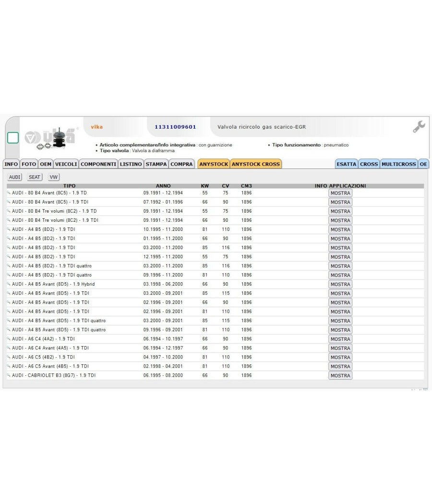Viewport: 432px width, 504px height.
Task: Filter vehicles by AUDI button
Action: (14, 177)
